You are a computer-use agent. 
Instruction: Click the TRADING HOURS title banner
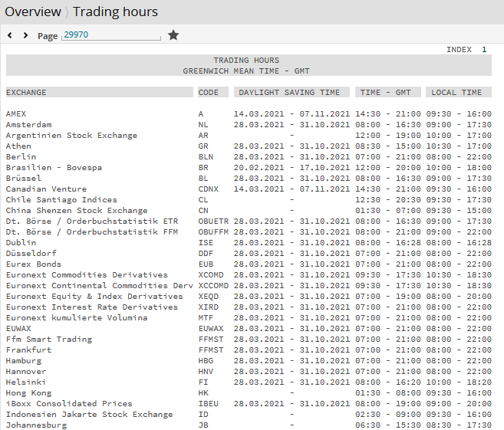click(x=246, y=65)
